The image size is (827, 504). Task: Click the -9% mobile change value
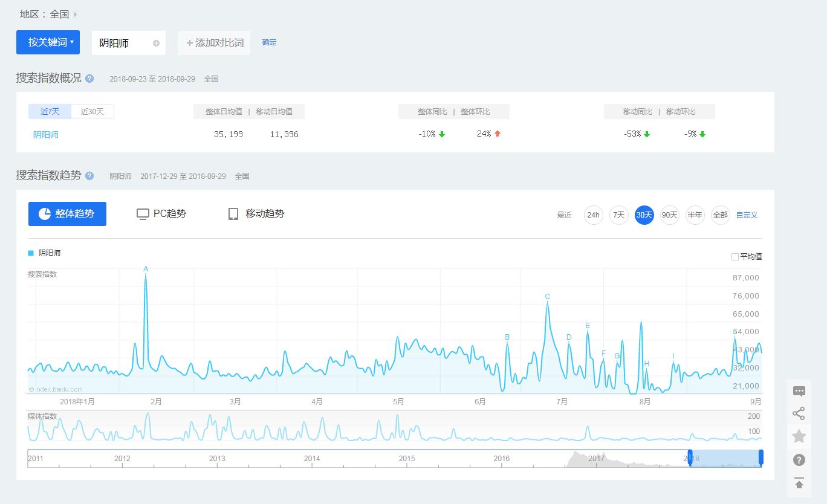[x=690, y=134]
